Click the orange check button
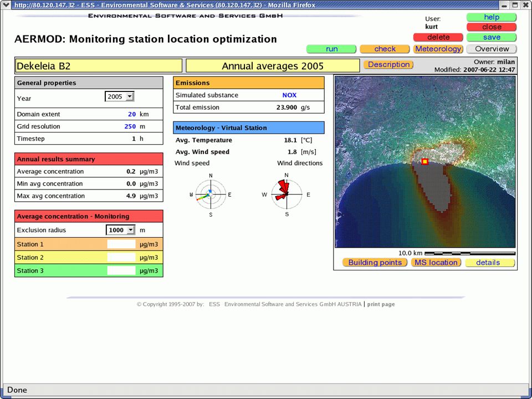Viewport: 532px width, 399px height. [385, 49]
